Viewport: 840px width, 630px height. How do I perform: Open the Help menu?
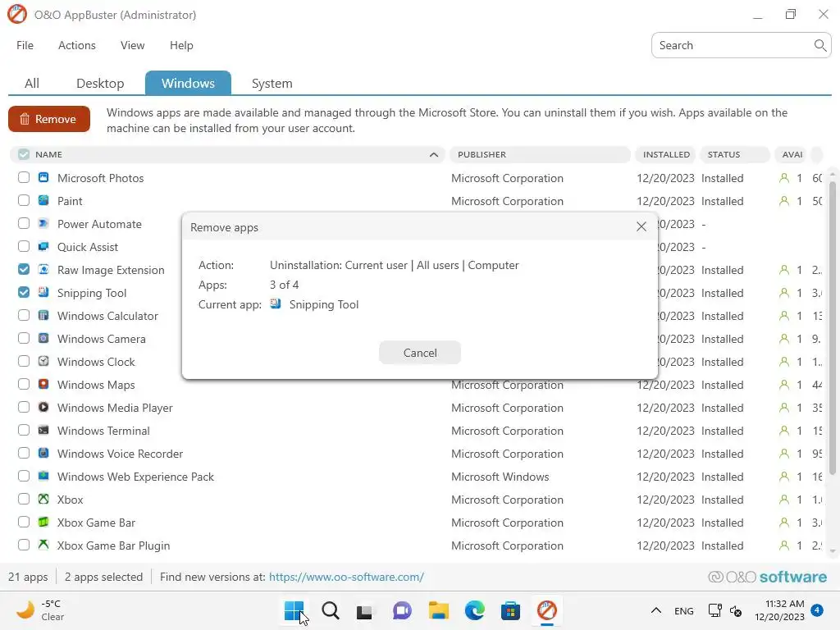click(181, 46)
